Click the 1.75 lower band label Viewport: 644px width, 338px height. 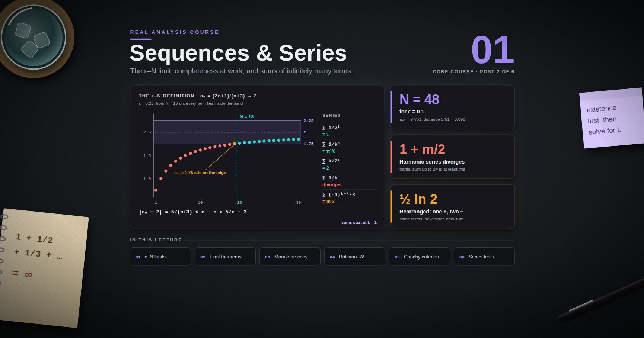[x=309, y=144]
